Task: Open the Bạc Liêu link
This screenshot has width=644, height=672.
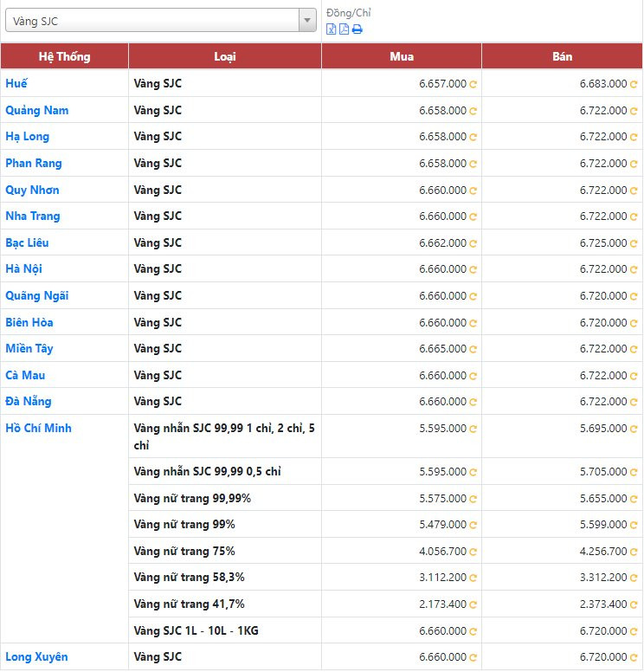Action: (x=27, y=242)
